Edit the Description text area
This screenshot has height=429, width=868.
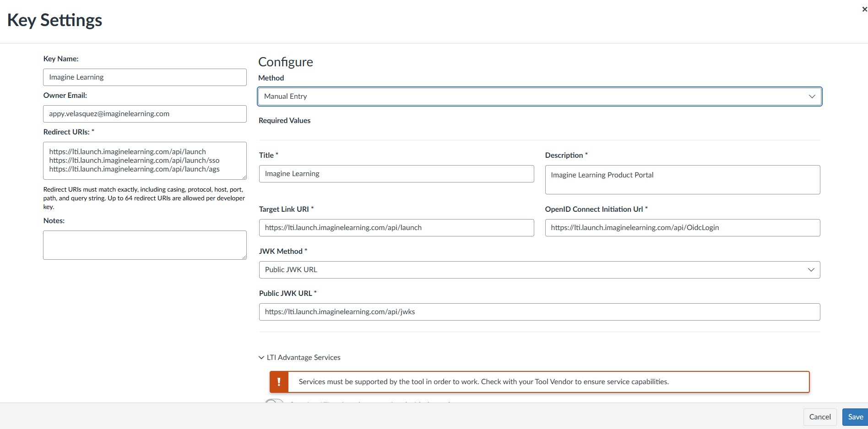click(682, 180)
